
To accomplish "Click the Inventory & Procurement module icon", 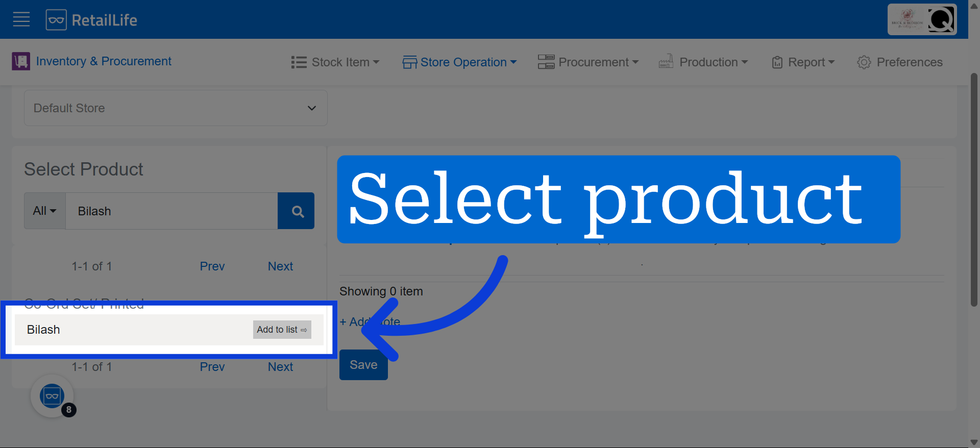I will [x=21, y=61].
